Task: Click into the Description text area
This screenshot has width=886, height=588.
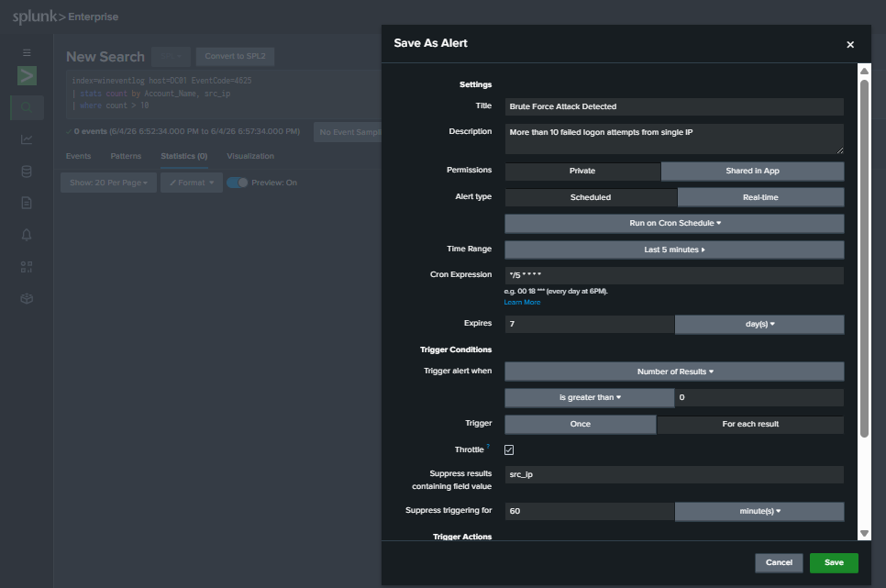Action: (674, 139)
